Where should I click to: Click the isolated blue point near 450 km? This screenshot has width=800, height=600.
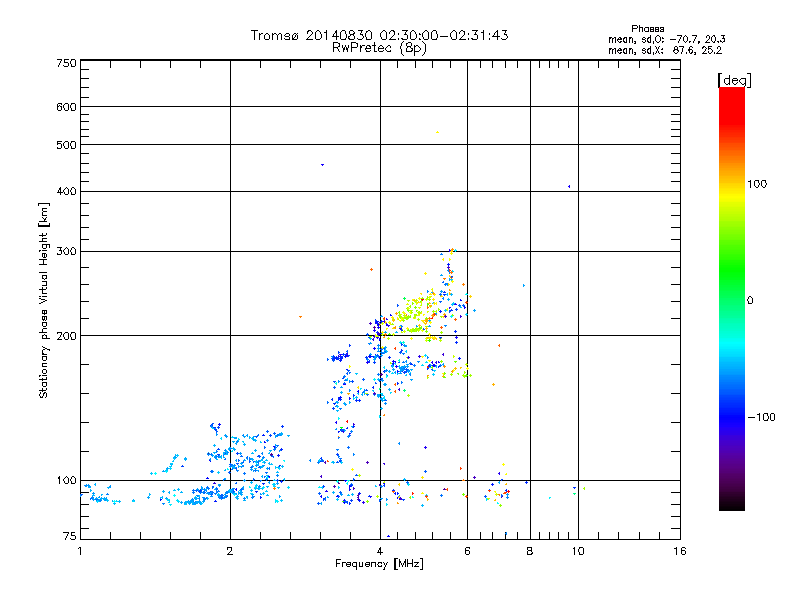322,165
